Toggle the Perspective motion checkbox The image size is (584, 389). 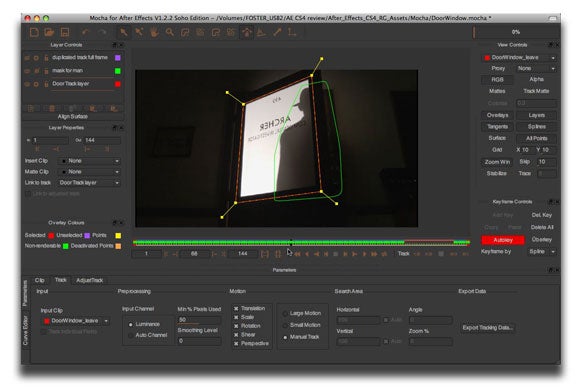236,344
